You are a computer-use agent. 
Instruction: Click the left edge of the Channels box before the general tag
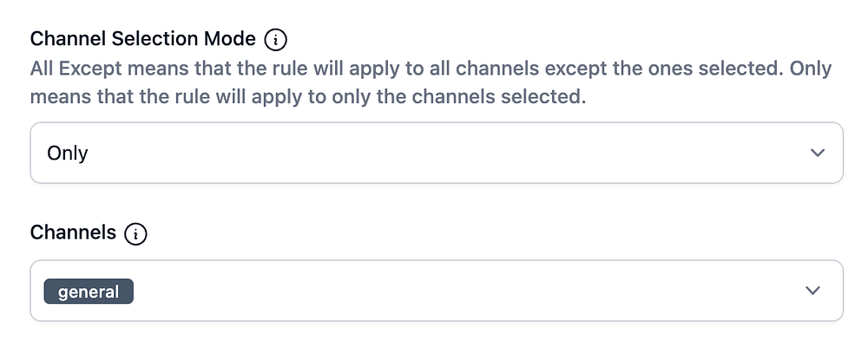[x=37, y=291]
